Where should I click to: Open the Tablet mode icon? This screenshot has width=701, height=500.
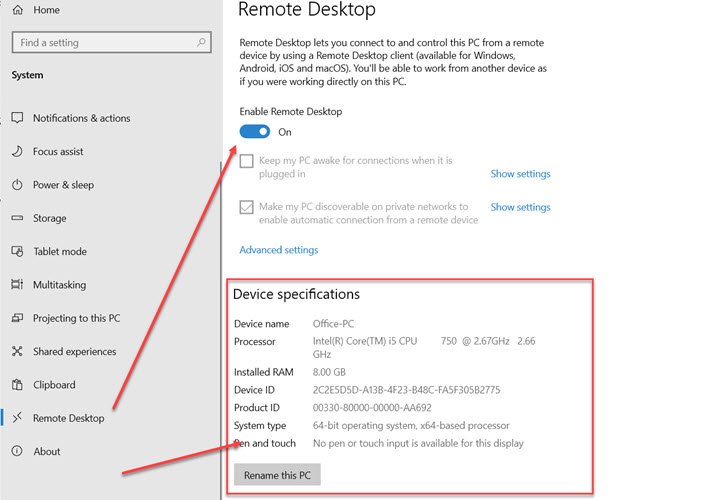[17, 251]
